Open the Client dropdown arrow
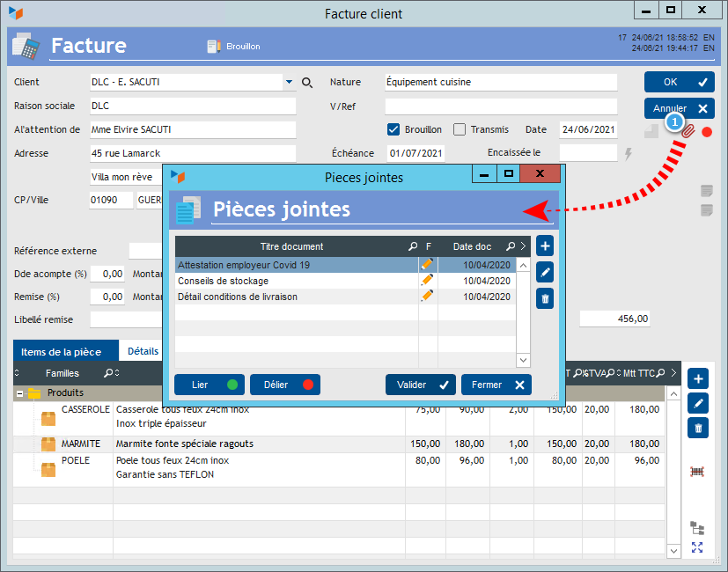Screen dimensions: 728x572 coord(288,83)
